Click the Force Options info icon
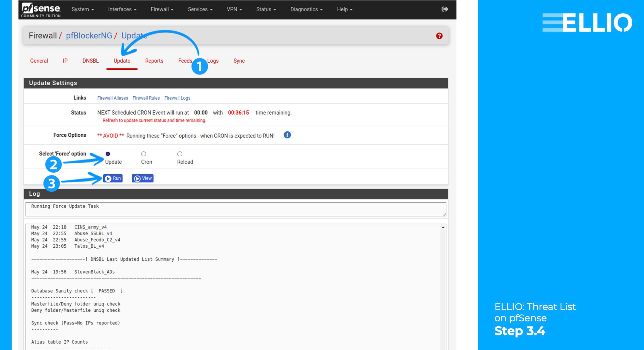 pos(287,135)
